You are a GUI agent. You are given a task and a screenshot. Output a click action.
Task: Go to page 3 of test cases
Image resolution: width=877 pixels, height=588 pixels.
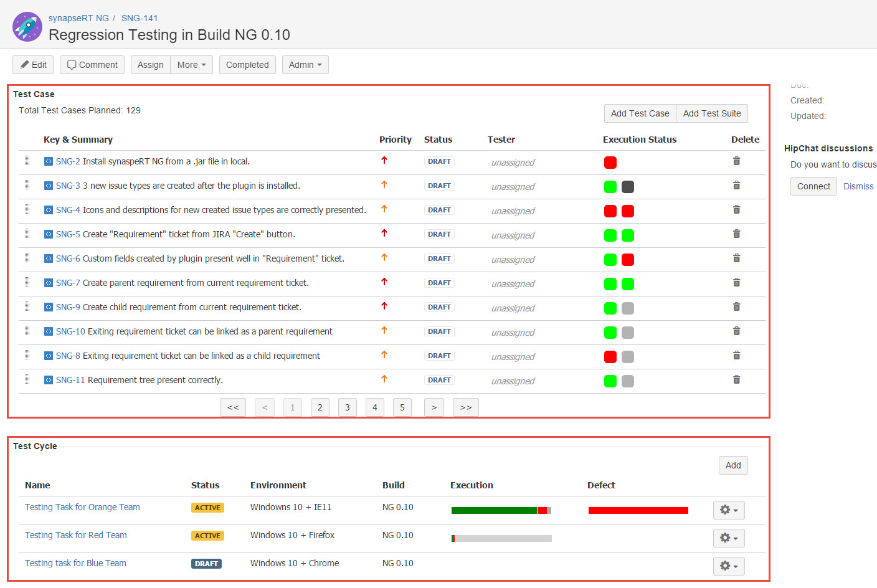[x=348, y=407]
